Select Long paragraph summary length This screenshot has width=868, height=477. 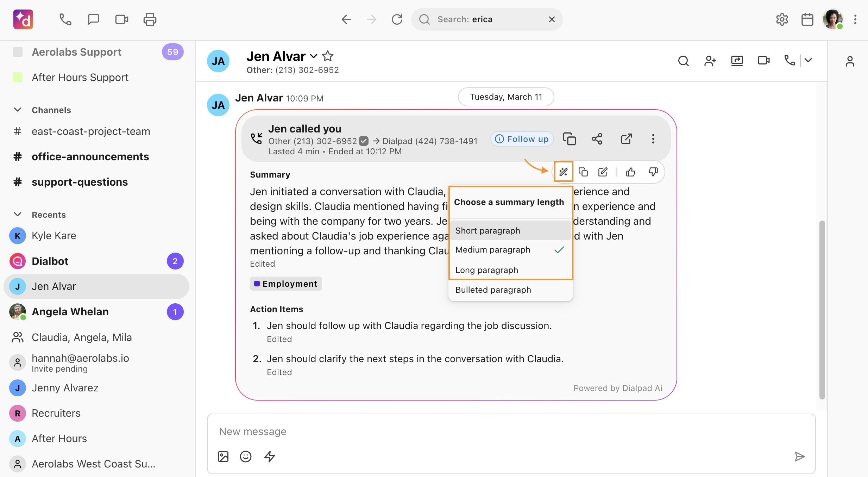click(x=510, y=270)
